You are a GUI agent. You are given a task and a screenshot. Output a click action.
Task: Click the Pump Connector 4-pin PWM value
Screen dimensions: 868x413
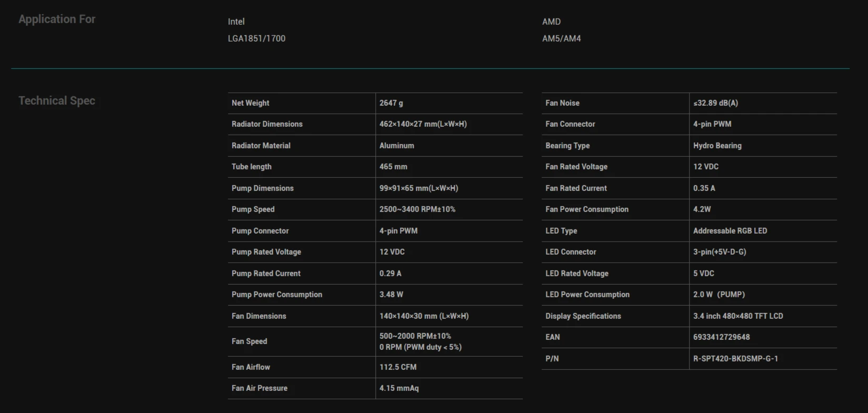click(x=398, y=231)
